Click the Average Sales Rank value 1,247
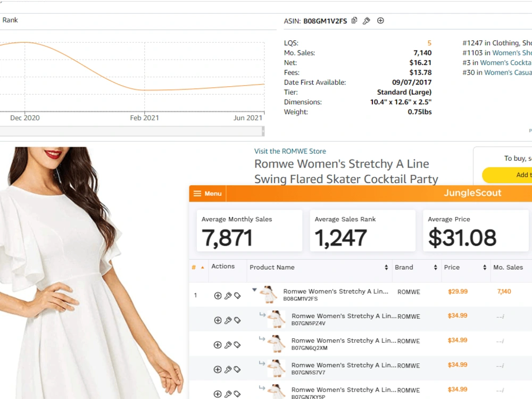The width and height of the screenshot is (532, 399). point(340,238)
